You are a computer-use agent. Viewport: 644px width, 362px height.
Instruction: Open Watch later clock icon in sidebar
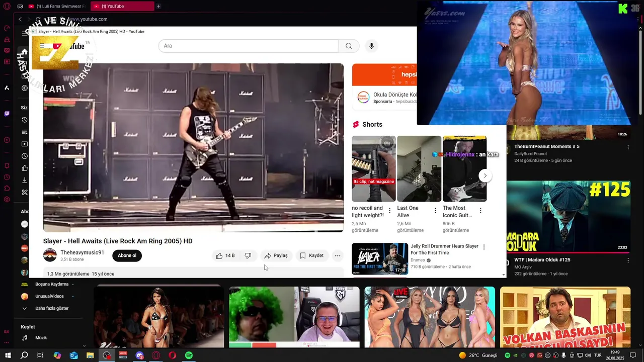(x=25, y=156)
